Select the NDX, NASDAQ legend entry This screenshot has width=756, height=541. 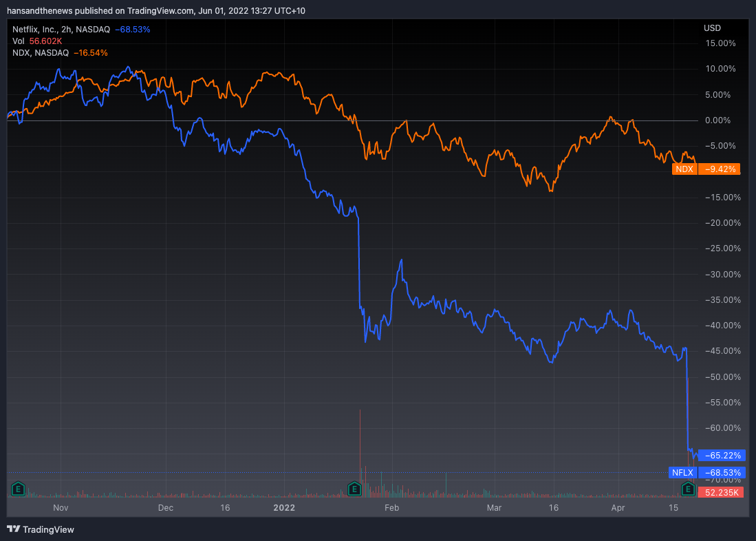tap(41, 52)
